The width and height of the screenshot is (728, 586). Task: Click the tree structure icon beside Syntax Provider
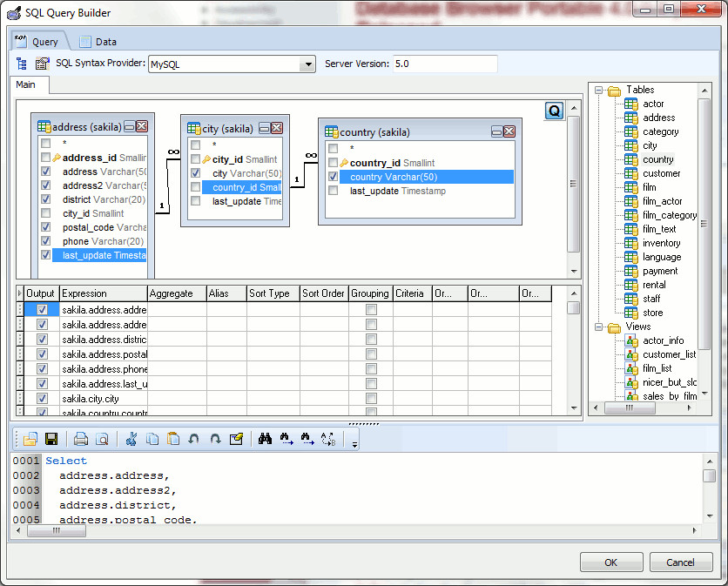coord(22,64)
